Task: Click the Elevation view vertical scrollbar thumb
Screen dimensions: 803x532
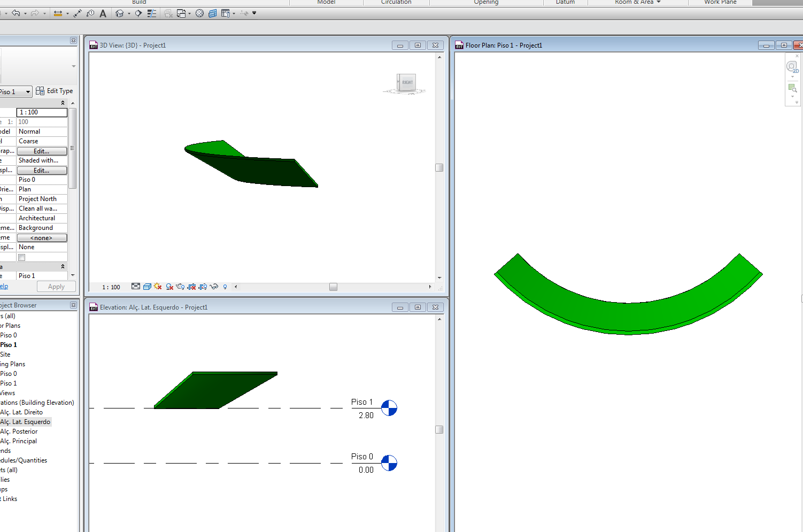Action: (x=439, y=430)
